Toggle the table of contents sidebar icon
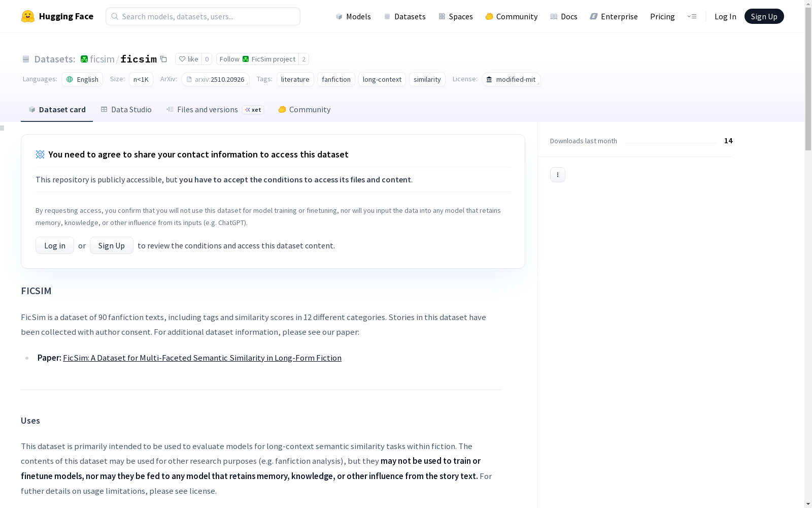The height and width of the screenshot is (508, 812). tap(3, 128)
